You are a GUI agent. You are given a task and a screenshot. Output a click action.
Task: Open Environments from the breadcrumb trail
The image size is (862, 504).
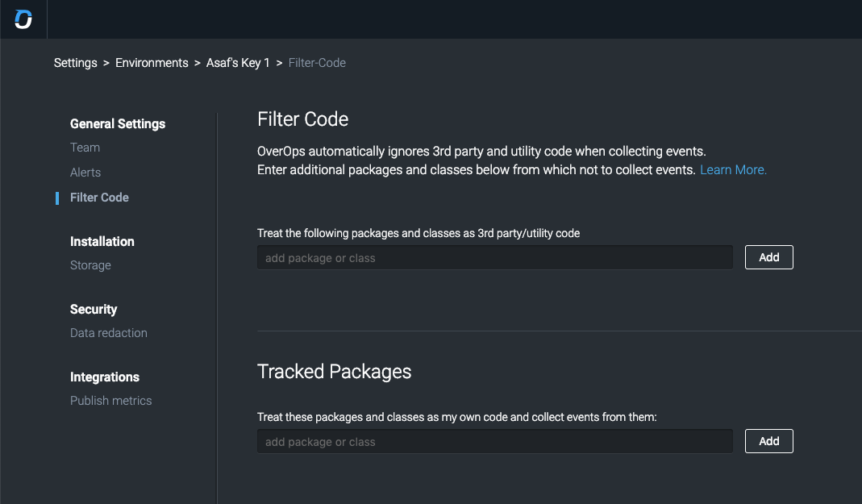tap(152, 63)
